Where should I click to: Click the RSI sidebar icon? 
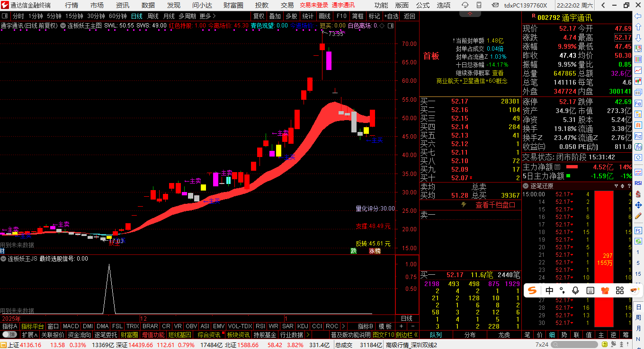coord(638,183)
